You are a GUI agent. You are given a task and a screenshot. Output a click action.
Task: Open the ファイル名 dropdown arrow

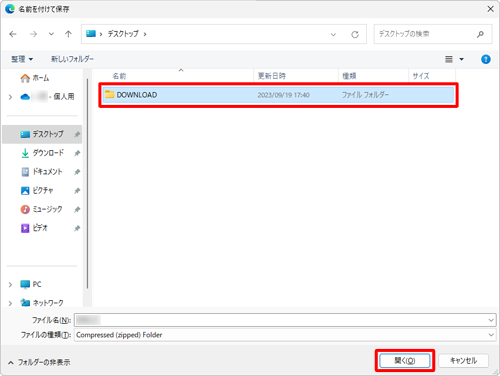(491, 320)
